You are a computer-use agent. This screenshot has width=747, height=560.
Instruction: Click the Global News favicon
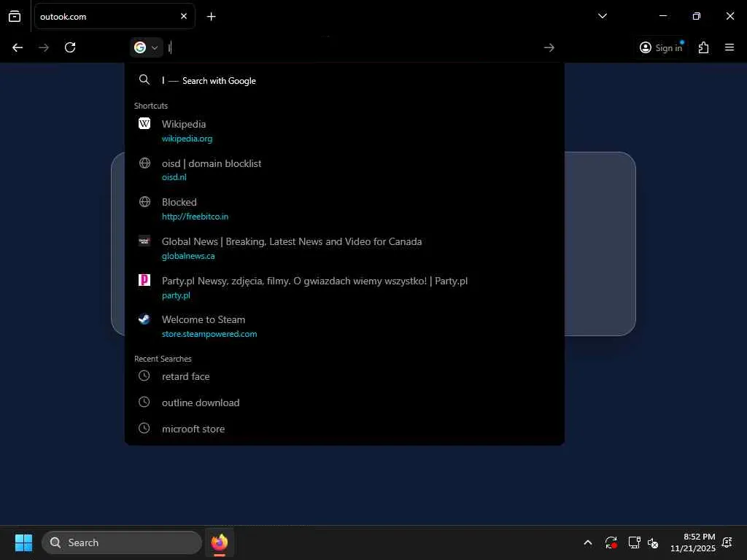144,241
